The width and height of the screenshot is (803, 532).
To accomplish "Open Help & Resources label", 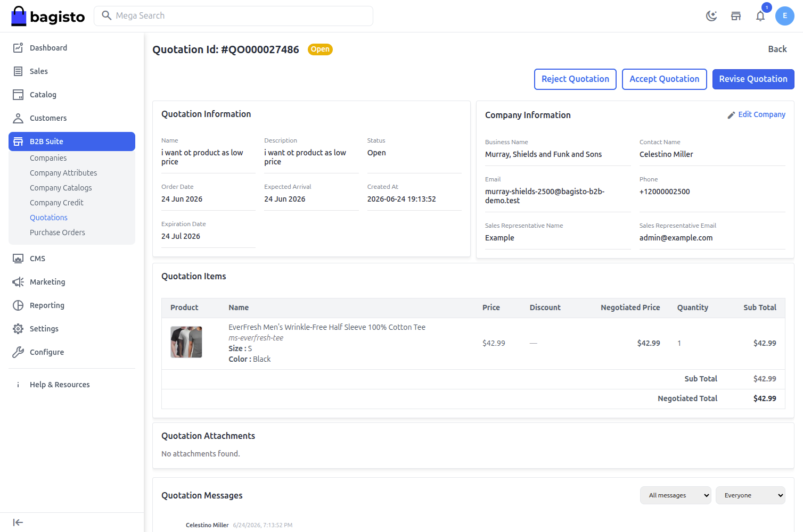I will 60,385.
